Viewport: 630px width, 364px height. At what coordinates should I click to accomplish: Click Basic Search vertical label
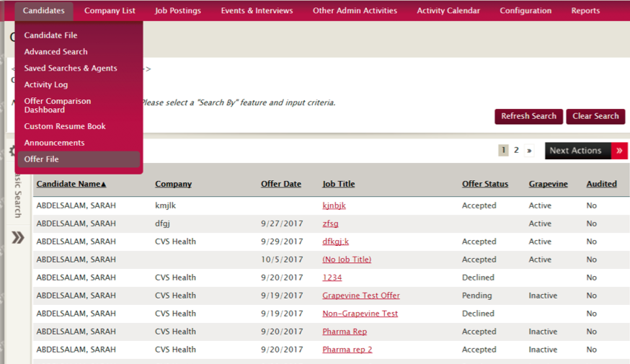[18, 195]
